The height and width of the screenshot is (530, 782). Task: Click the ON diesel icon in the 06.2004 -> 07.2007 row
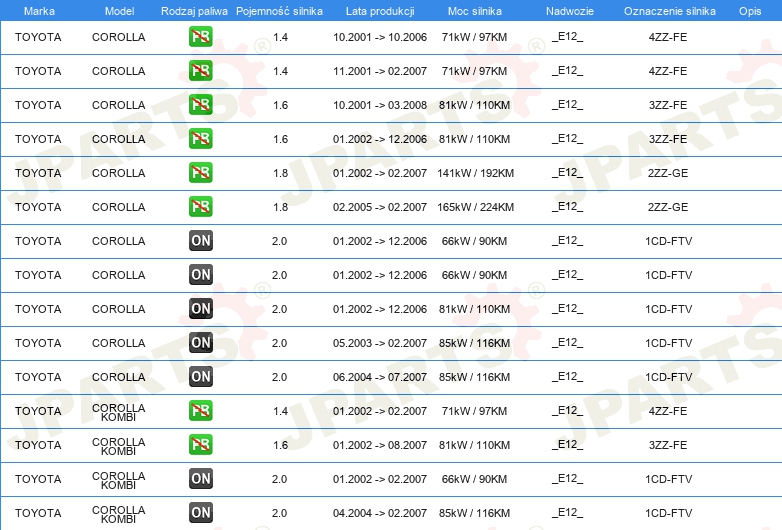tap(200, 376)
